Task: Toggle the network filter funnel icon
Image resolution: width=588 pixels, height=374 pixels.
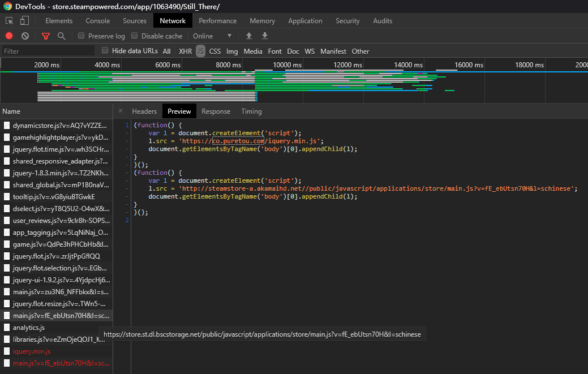Action: (46, 36)
